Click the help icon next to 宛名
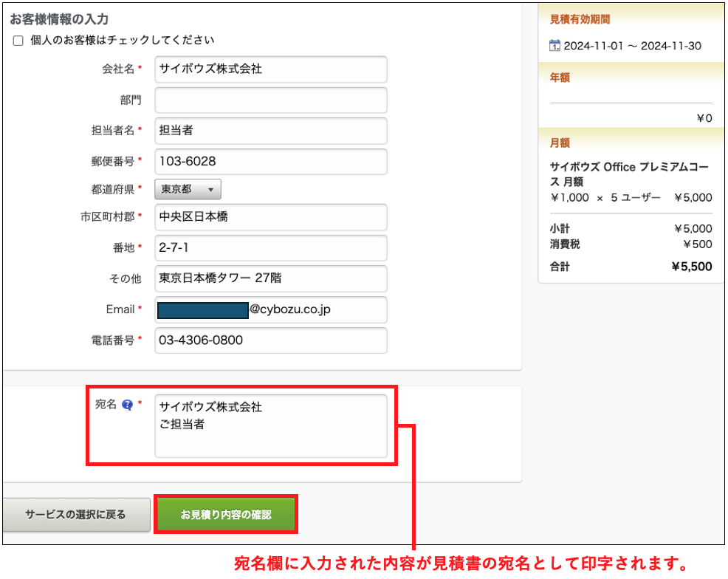 [127, 405]
